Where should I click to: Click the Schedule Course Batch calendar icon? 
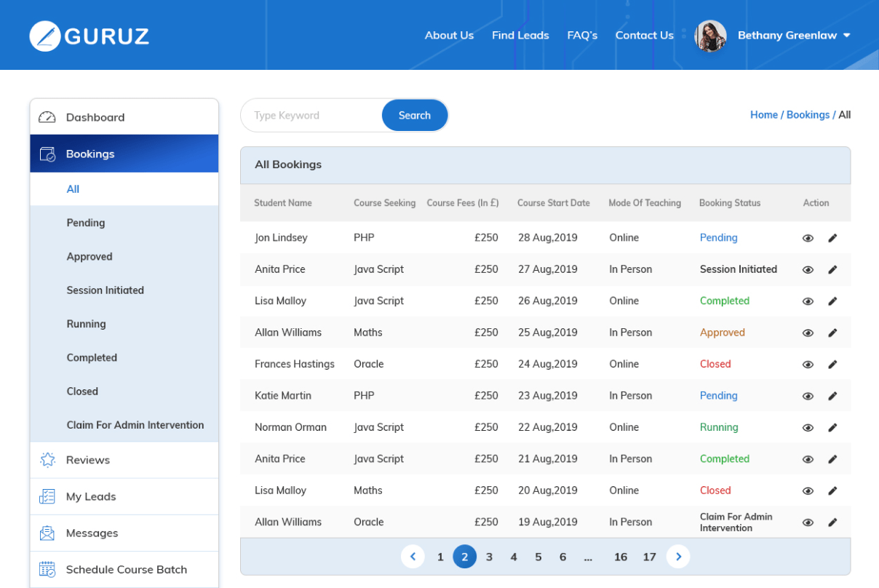click(x=47, y=570)
